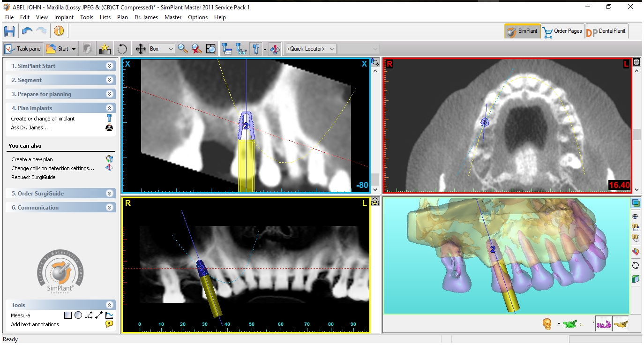Toggle the pink teeth icon below 3D view
The image size is (644, 345).
[603, 324]
